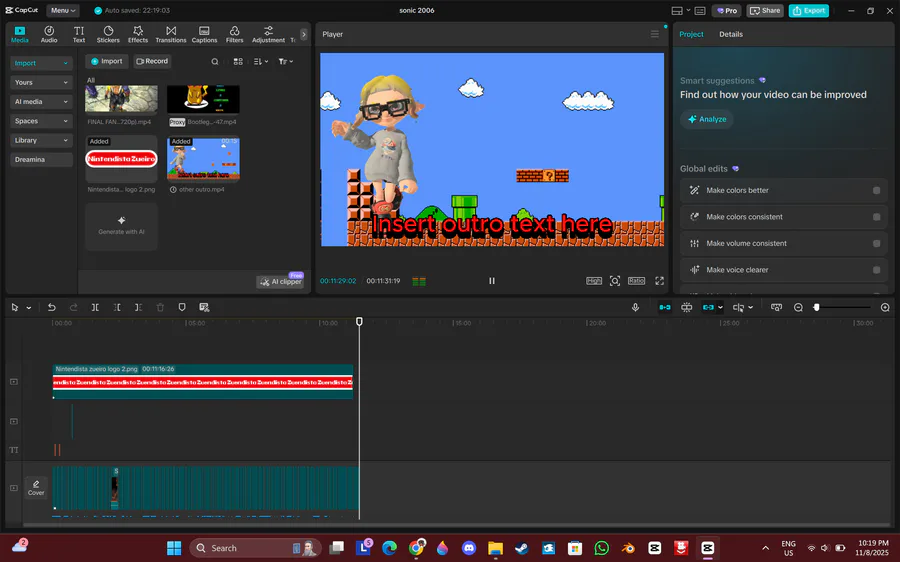Expand the Library sidebar dropdown
900x562 pixels.
[x=41, y=141]
